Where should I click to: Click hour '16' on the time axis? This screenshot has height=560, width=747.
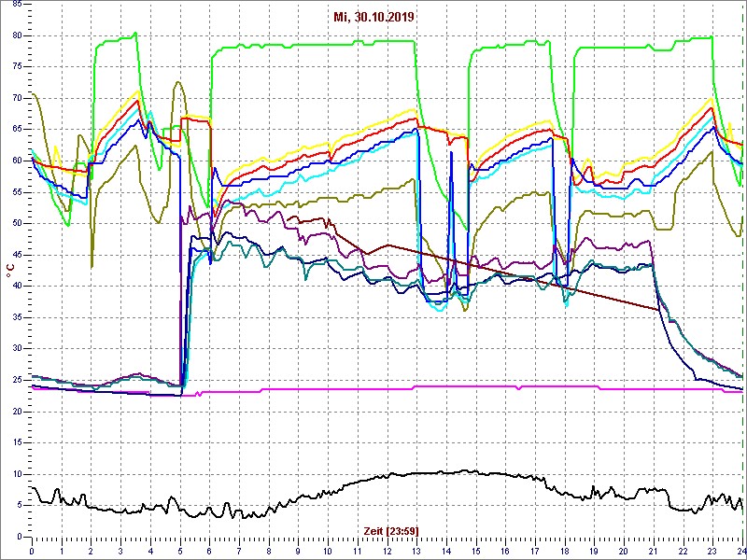pos(504,549)
